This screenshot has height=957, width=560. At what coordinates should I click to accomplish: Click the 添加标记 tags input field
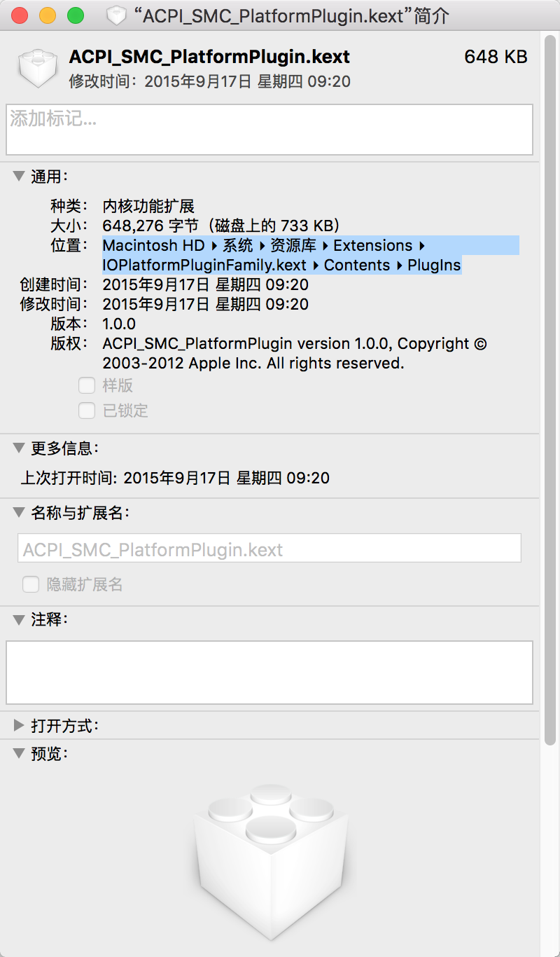269,130
